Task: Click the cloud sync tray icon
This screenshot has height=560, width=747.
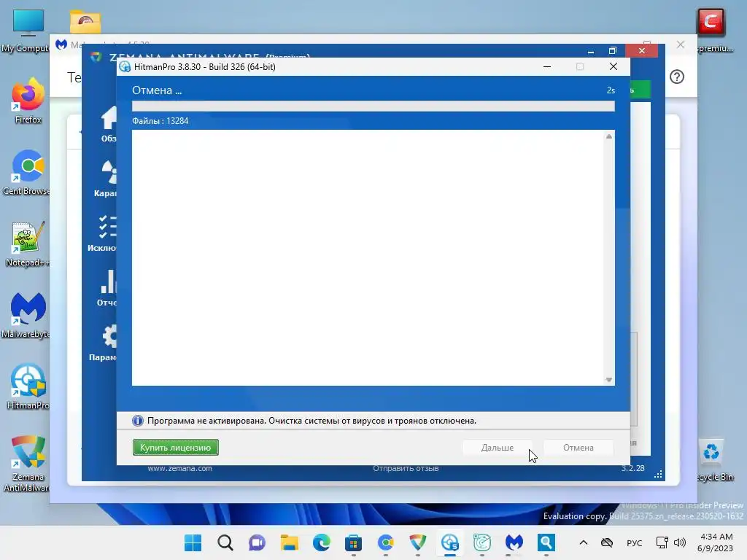Action: pos(606,542)
